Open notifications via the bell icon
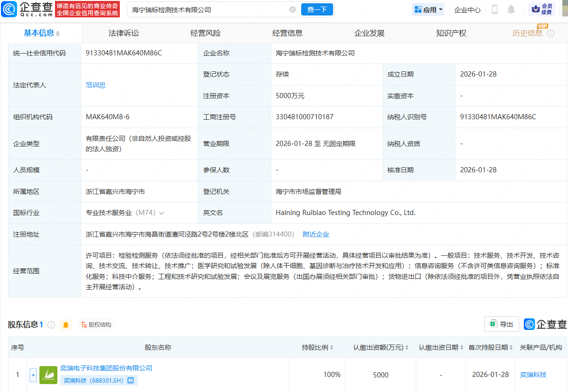 [512, 9]
